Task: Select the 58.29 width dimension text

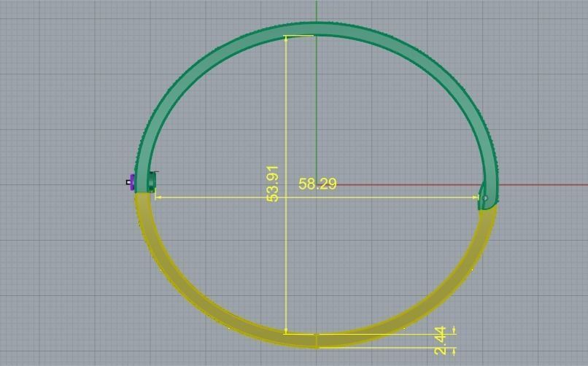Action: point(317,184)
